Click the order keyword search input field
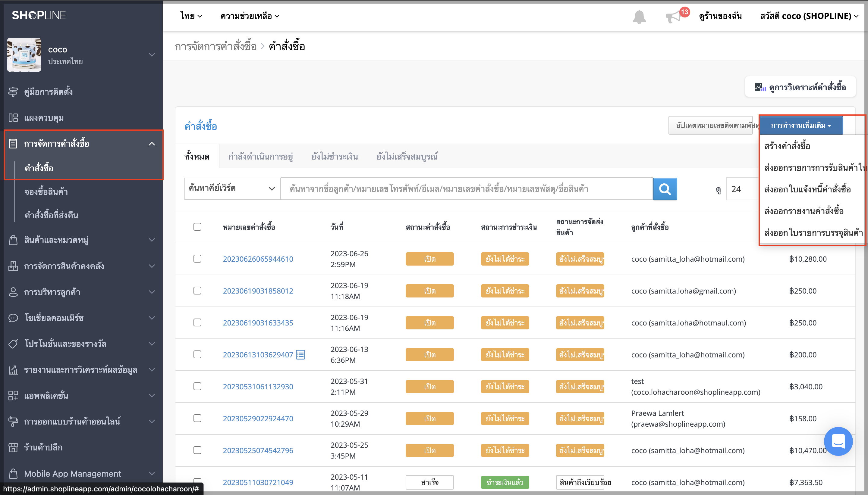868x495 pixels. (x=467, y=189)
